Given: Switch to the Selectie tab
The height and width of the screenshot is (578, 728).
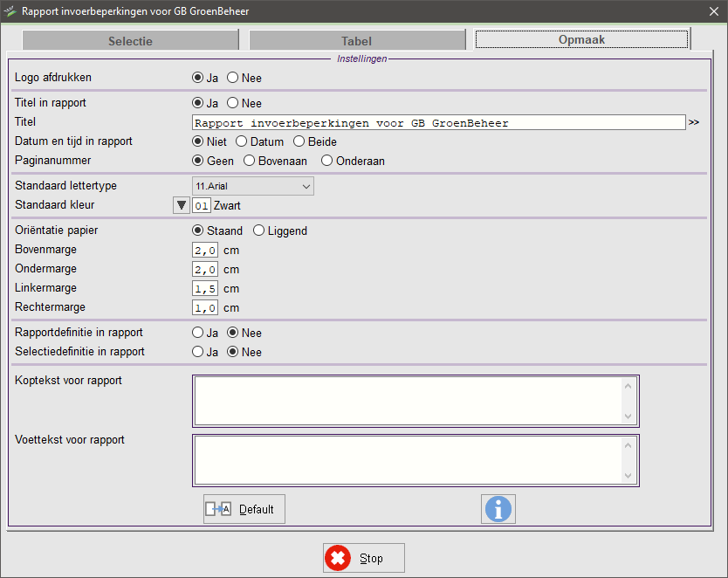Looking at the screenshot, I should click(x=130, y=41).
